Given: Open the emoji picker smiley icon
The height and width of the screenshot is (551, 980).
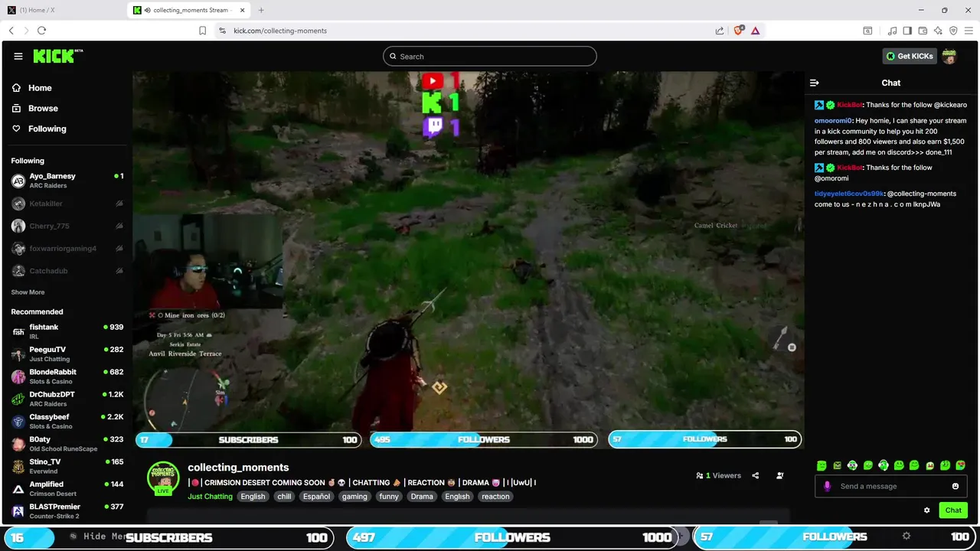Looking at the screenshot, I should click(955, 486).
